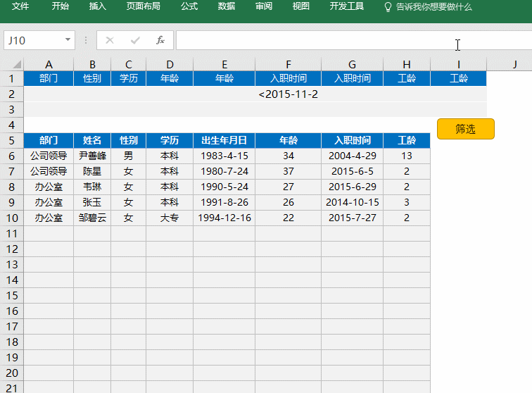Open the 页面布局 ribbon tab
The height and width of the screenshot is (393, 532).
[x=143, y=6]
